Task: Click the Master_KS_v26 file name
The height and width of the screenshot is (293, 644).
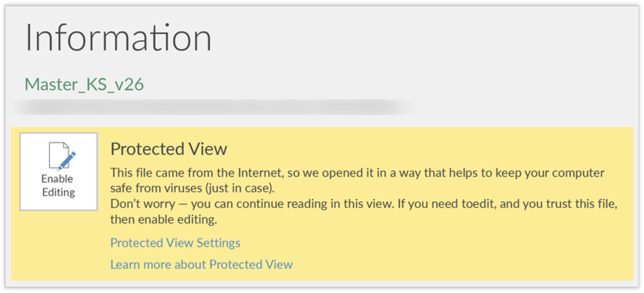Action: coord(85,84)
